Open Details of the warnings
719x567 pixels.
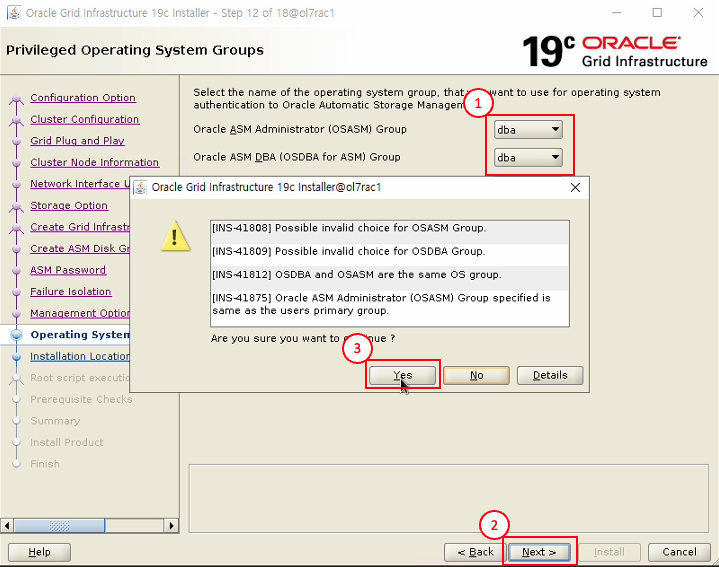point(550,375)
